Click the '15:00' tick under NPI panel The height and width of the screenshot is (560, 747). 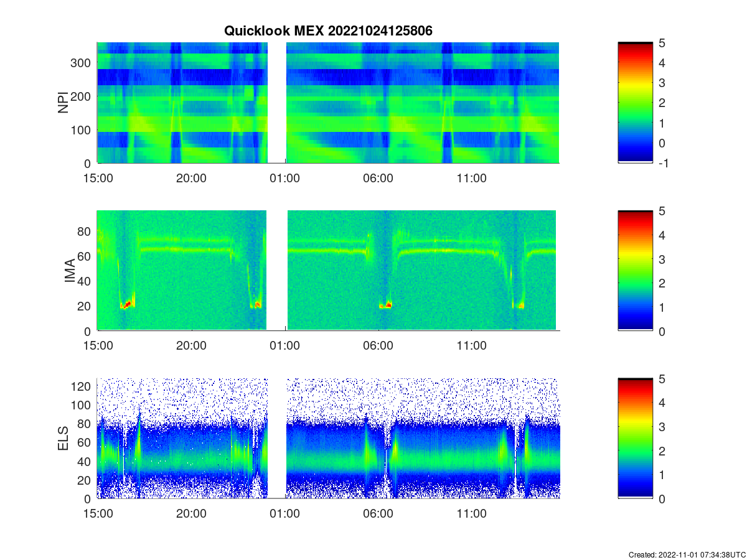[x=98, y=178]
